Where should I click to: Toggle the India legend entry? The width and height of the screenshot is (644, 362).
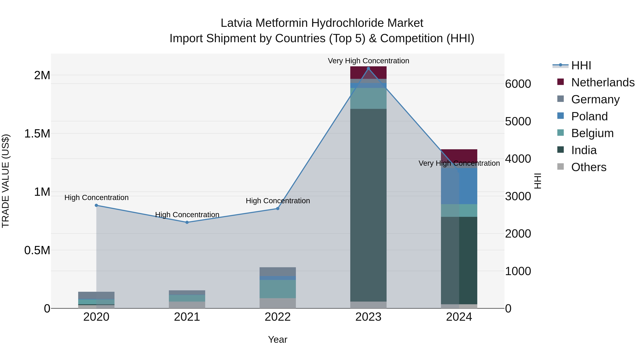pyautogui.click(x=577, y=150)
